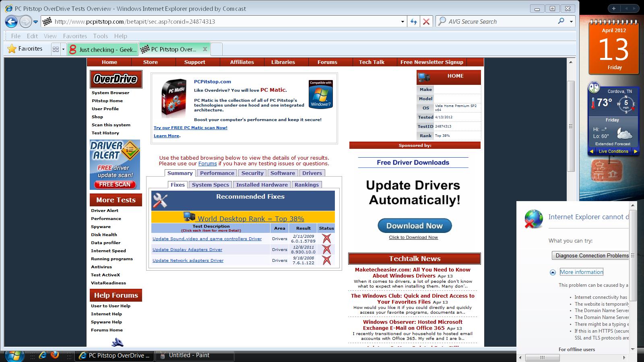
Task: Switch to the Rankings sub-tab
Action: 306,185
